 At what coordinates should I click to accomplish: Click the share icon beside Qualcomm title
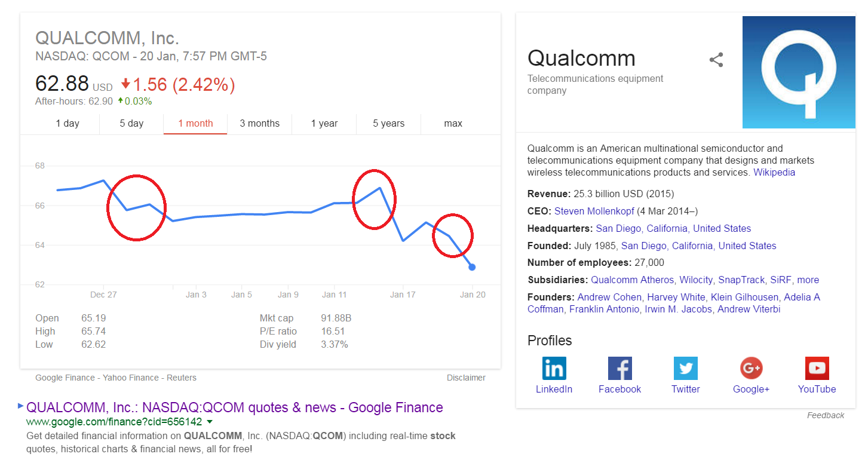716,60
